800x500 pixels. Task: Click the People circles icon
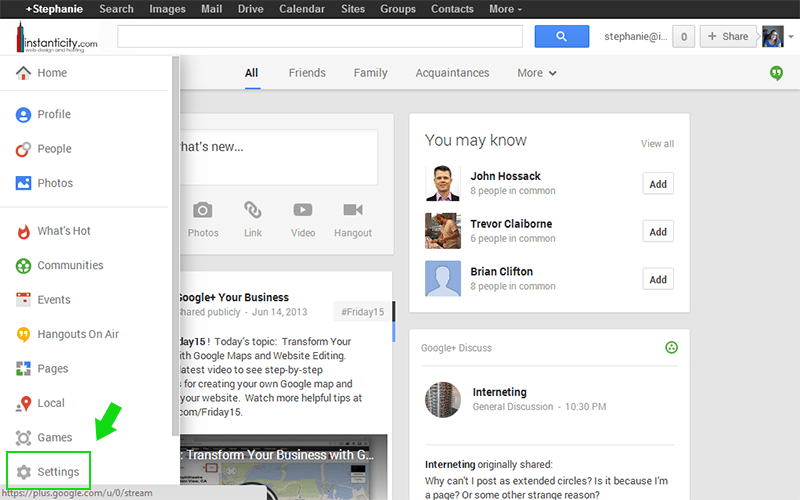pos(23,149)
